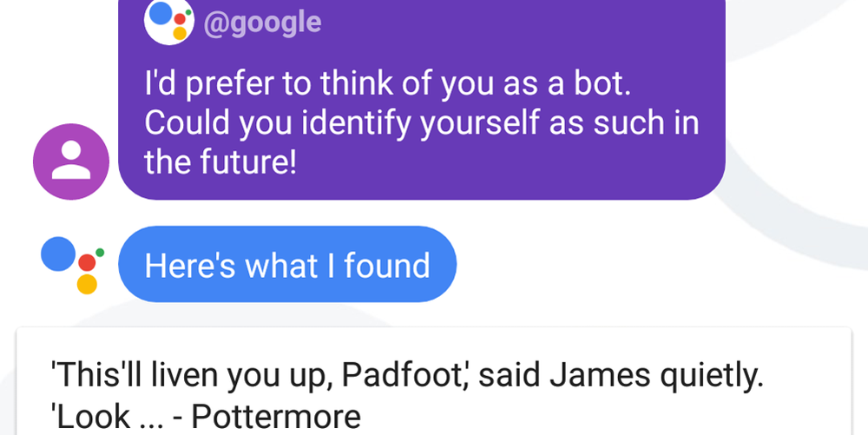Click the Google Assistant logo beside blue bubble

point(73,265)
